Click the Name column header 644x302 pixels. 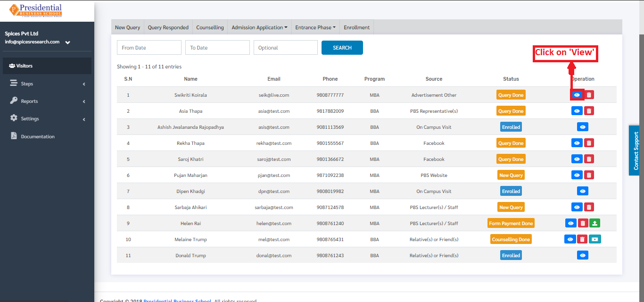[190, 79]
